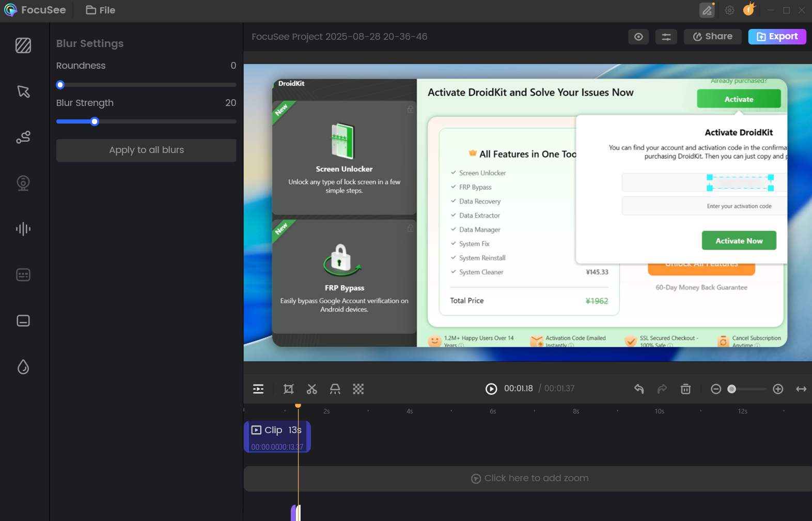
Task: Click the FocuSee logo icon
Action: click(x=10, y=10)
